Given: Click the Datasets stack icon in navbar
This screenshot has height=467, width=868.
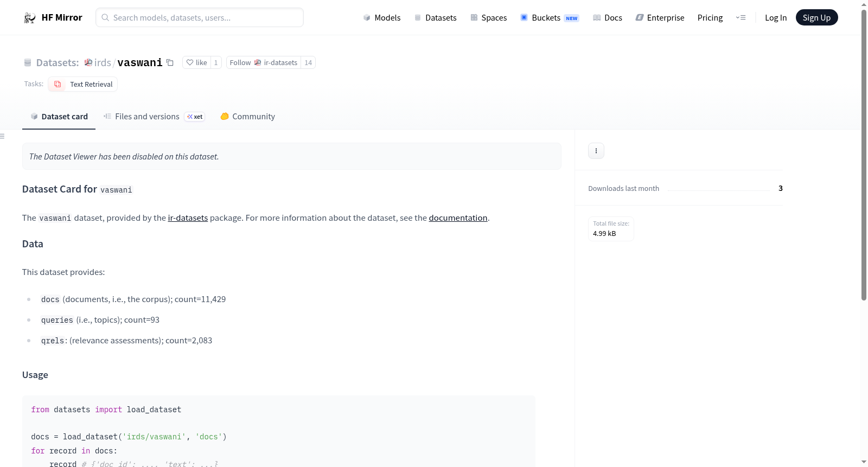Looking at the screenshot, I should tap(418, 18).
